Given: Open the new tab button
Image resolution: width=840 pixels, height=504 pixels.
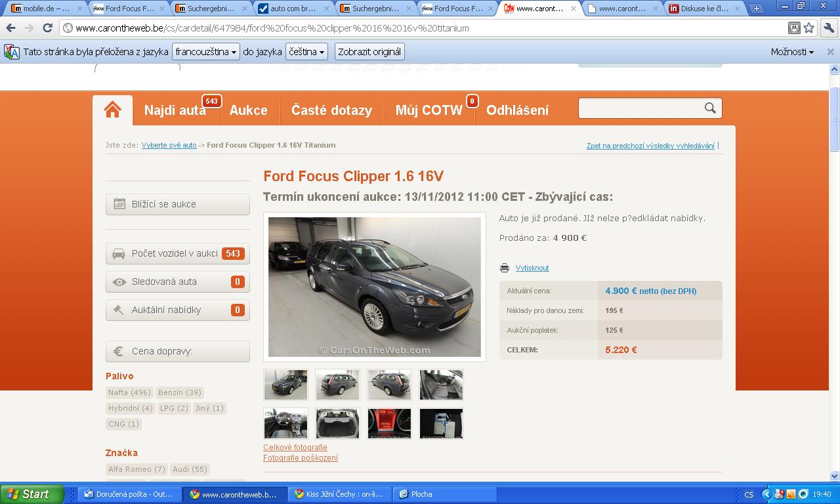Looking at the screenshot, I should (x=756, y=9).
